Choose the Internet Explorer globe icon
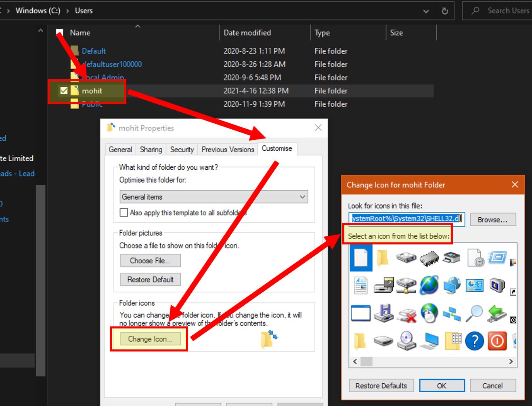Viewport: 532px width, 406px height. [429, 285]
